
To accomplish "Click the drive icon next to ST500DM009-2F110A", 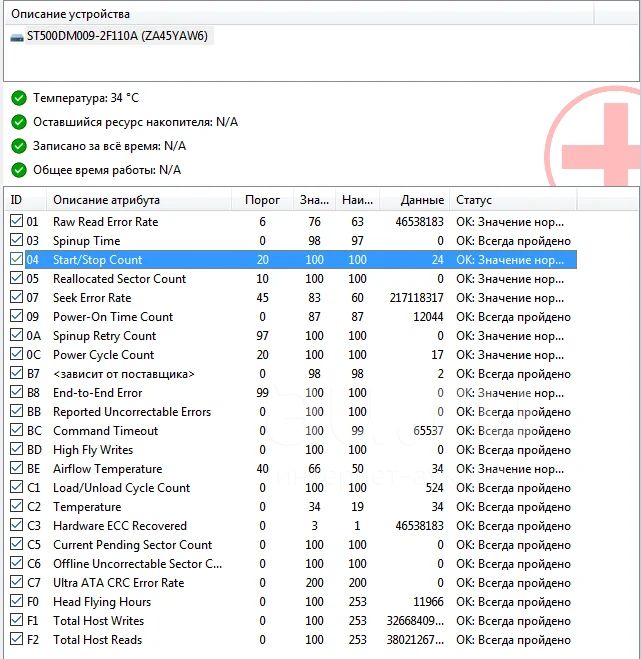I will [17, 37].
